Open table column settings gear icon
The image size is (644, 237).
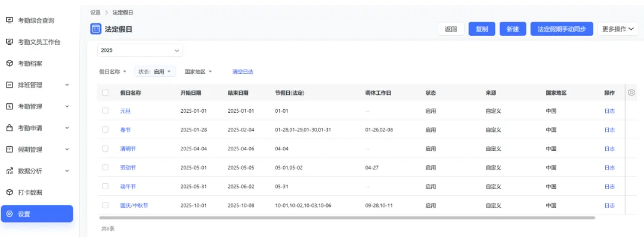tap(631, 93)
